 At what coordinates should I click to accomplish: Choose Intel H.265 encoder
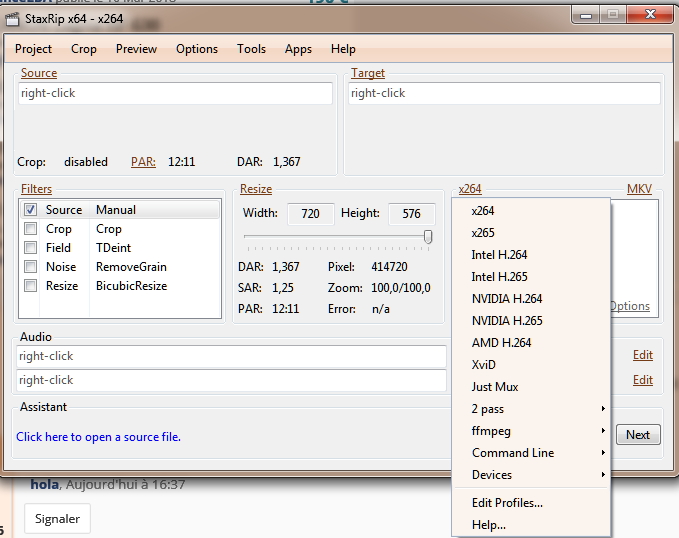click(531, 277)
